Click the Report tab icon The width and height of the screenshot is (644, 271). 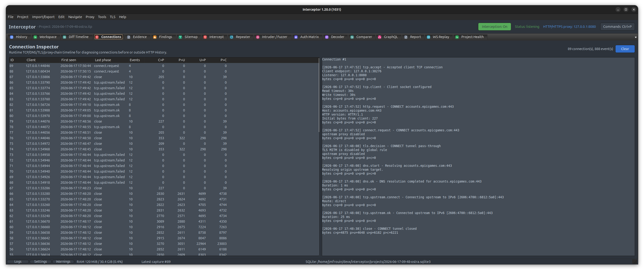click(406, 37)
